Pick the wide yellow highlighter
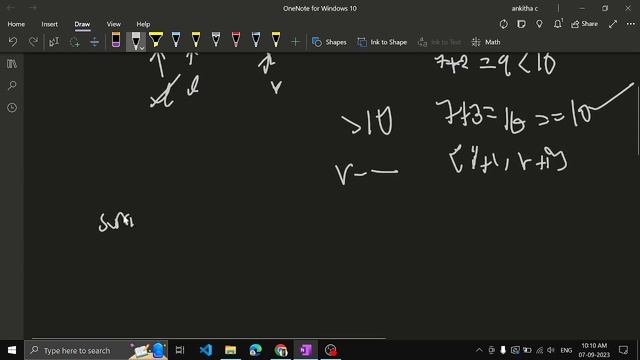 pos(156,40)
